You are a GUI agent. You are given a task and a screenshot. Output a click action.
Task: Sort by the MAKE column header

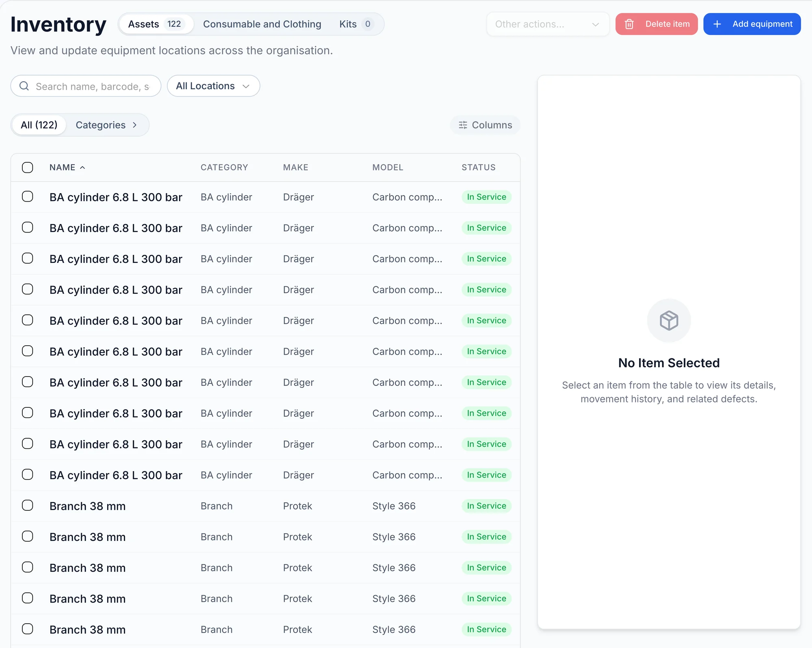(296, 168)
